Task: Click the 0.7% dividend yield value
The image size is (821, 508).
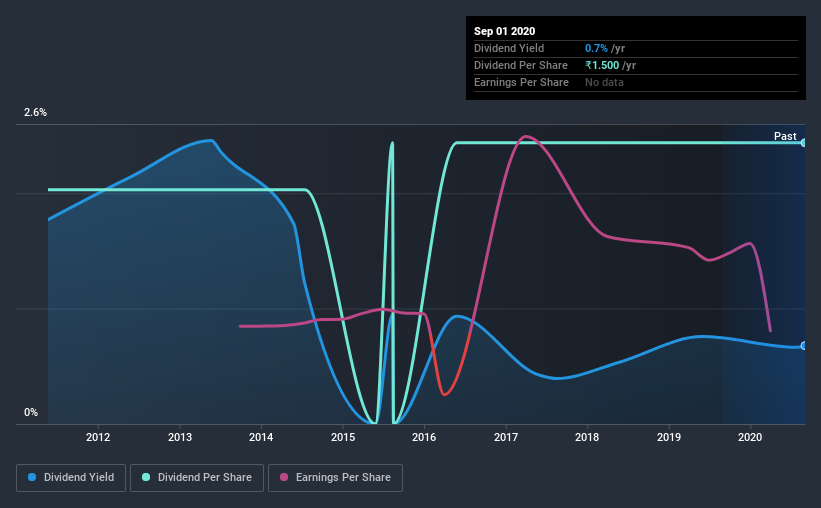Action: (596, 48)
